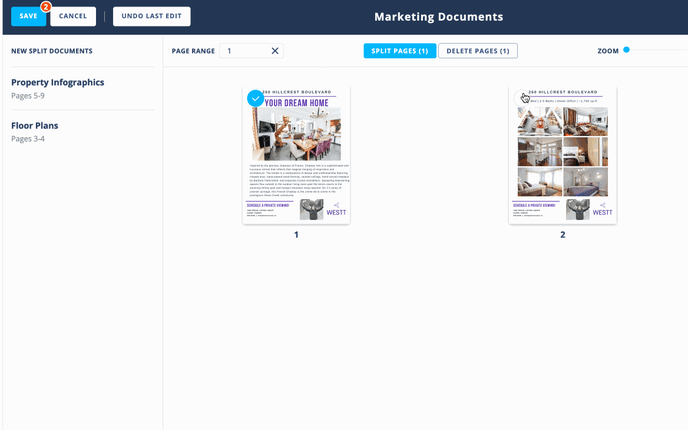The image size is (688, 430).
Task: Click the share icon on page 2
Action: pos(602,205)
